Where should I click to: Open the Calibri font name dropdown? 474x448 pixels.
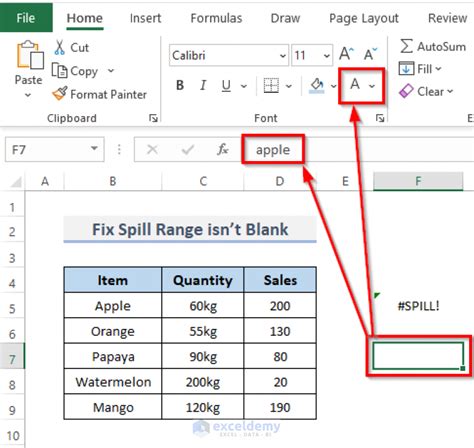pyautogui.click(x=283, y=55)
